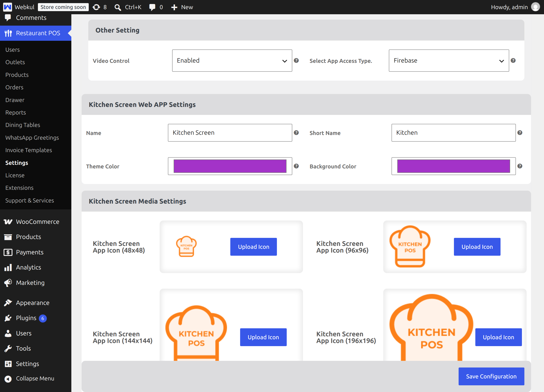This screenshot has height=392, width=544.
Task: Click the admin avatar icon
Action: pyautogui.click(x=535, y=7)
